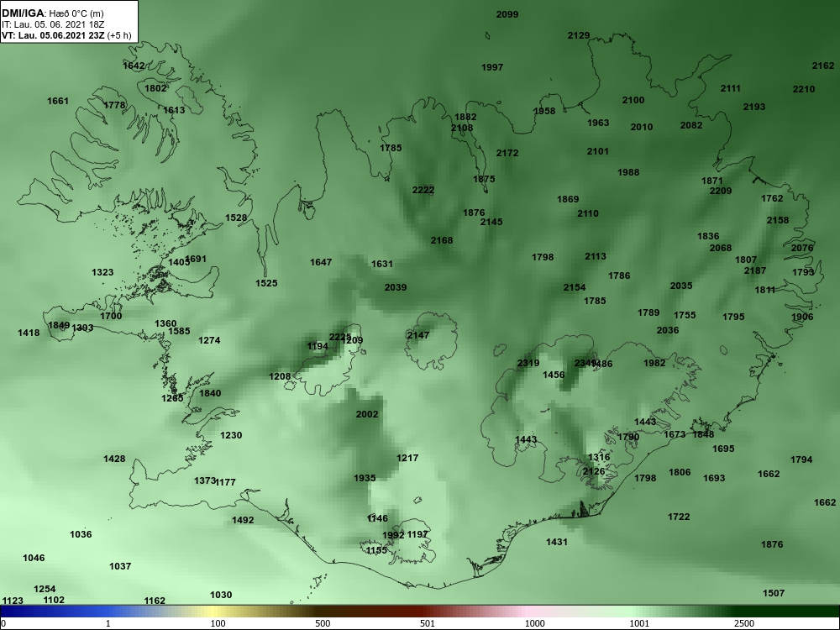The width and height of the screenshot is (840, 630).
Task: Click the map value 1997
Action: [x=491, y=67]
